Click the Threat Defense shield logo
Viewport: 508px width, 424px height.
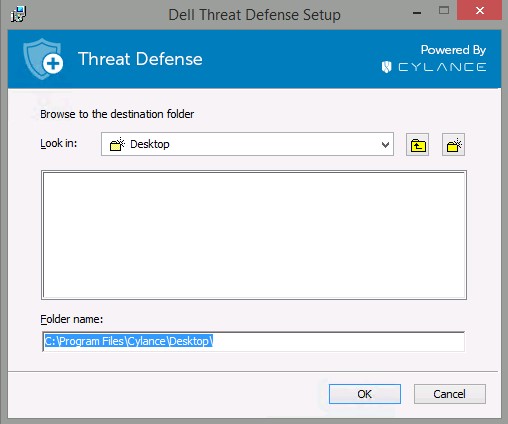tap(43, 59)
